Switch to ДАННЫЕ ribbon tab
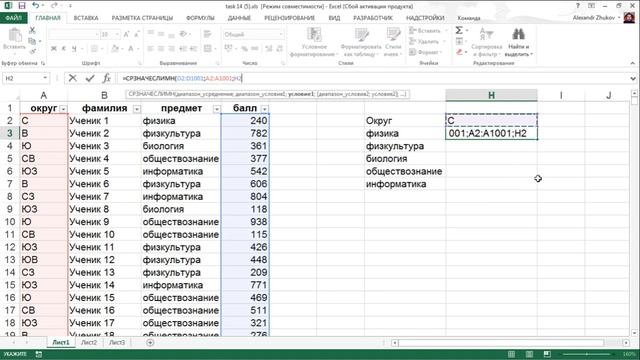640x360 pixels. coord(239,18)
